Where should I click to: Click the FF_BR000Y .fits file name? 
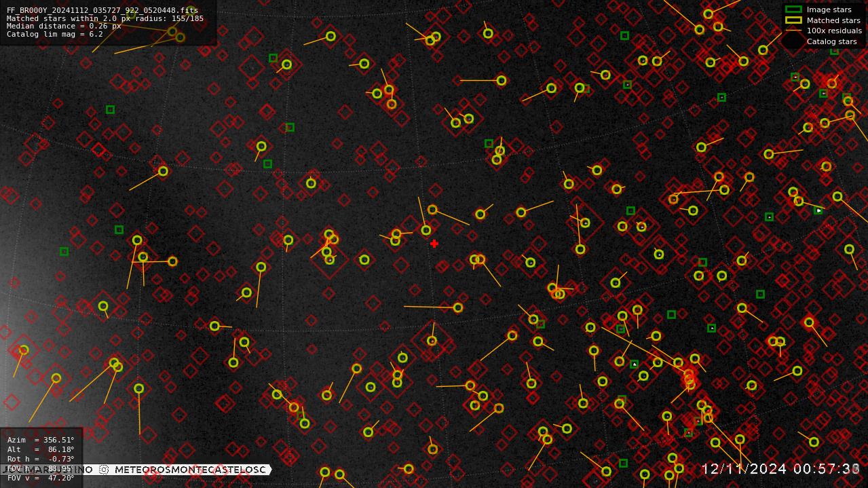tap(102, 10)
